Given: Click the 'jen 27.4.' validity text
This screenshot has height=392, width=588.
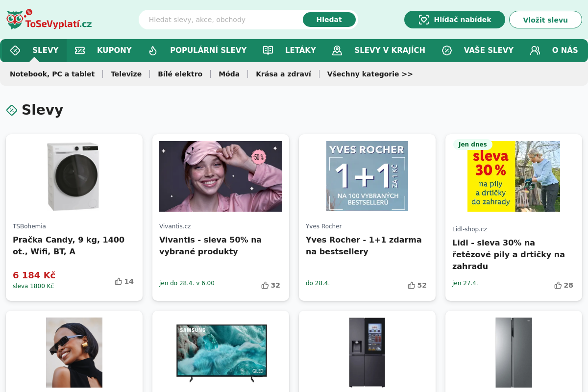Looking at the screenshot, I should [x=465, y=283].
